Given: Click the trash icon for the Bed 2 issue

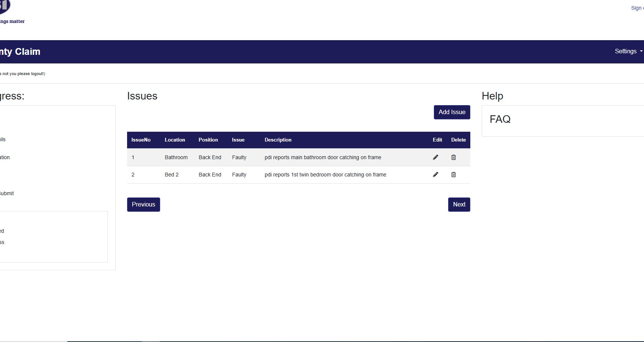Looking at the screenshot, I should [453, 175].
